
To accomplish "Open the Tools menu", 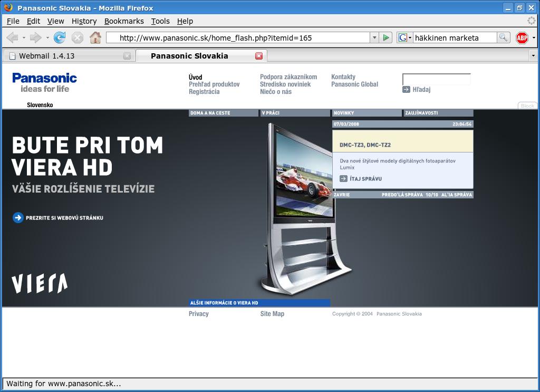I will tap(160, 21).
